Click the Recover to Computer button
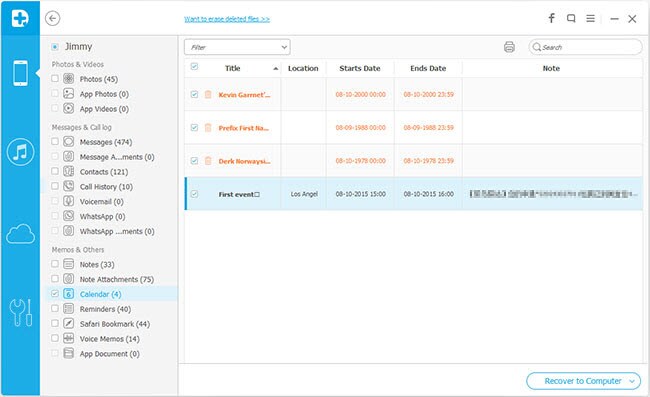The image size is (650, 397). pyautogui.click(x=583, y=381)
